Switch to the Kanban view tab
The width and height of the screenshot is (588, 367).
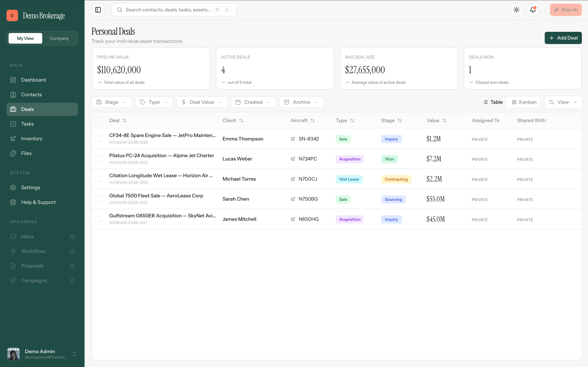point(524,102)
